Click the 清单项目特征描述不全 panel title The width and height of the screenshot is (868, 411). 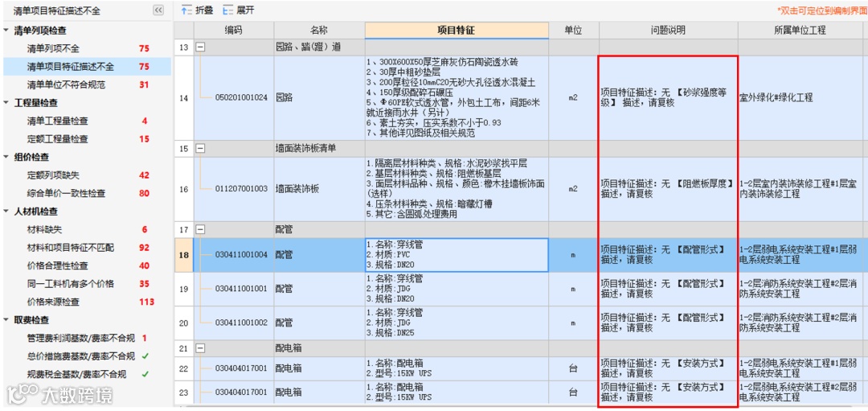(57, 11)
